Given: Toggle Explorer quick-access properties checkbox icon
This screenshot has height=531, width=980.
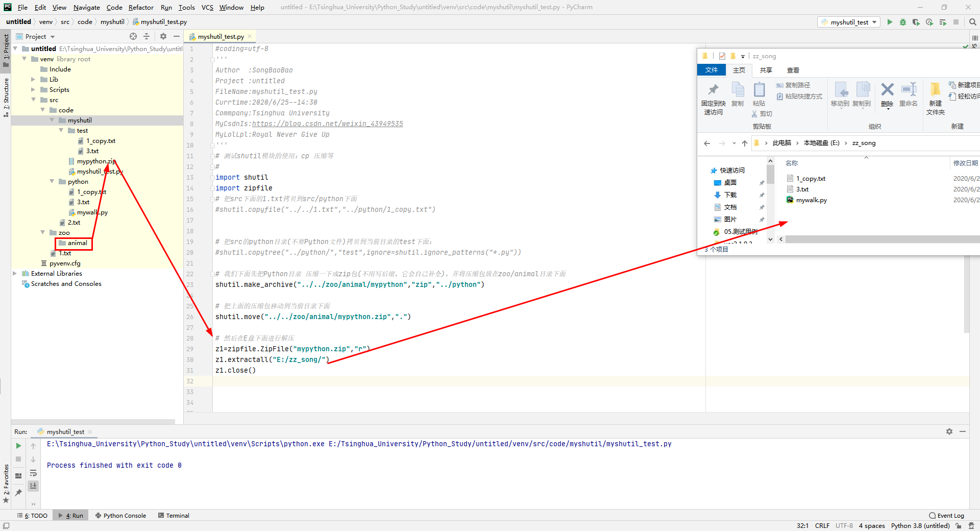Looking at the screenshot, I should click(x=722, y=56).
